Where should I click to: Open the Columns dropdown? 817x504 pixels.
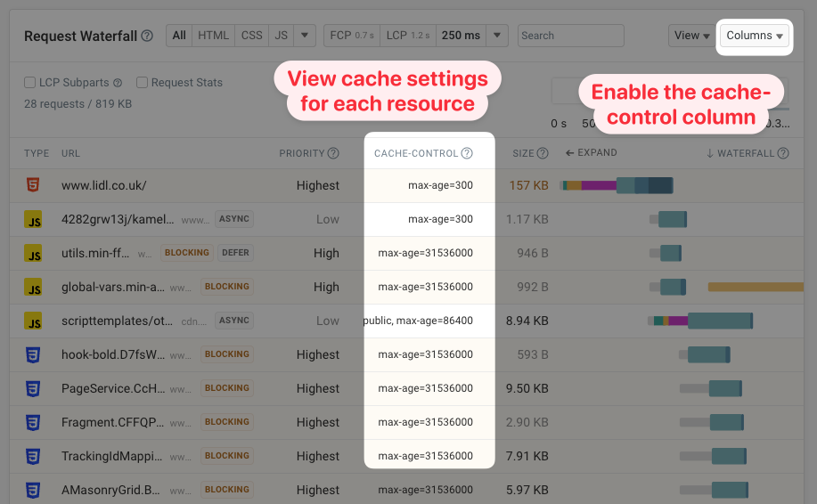coord(754,36)
